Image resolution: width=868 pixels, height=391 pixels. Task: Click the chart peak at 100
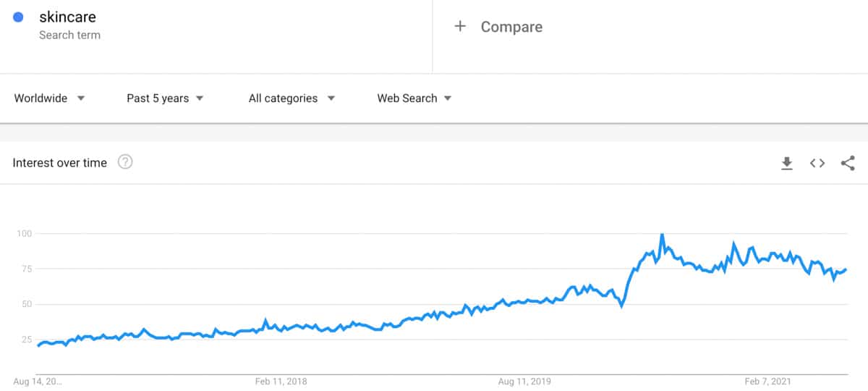(662, 235)
